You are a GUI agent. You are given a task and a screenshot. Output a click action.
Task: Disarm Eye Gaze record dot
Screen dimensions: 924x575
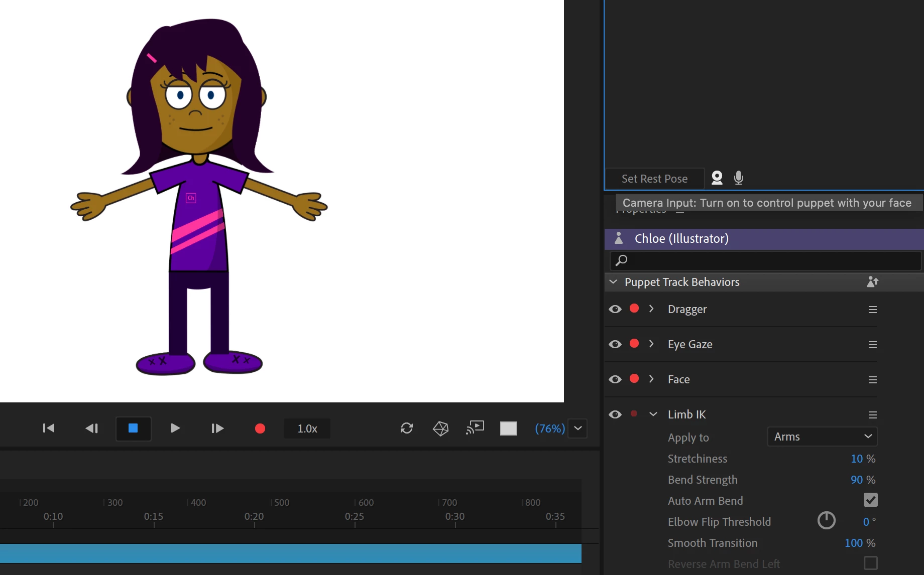tap(634, 344)
